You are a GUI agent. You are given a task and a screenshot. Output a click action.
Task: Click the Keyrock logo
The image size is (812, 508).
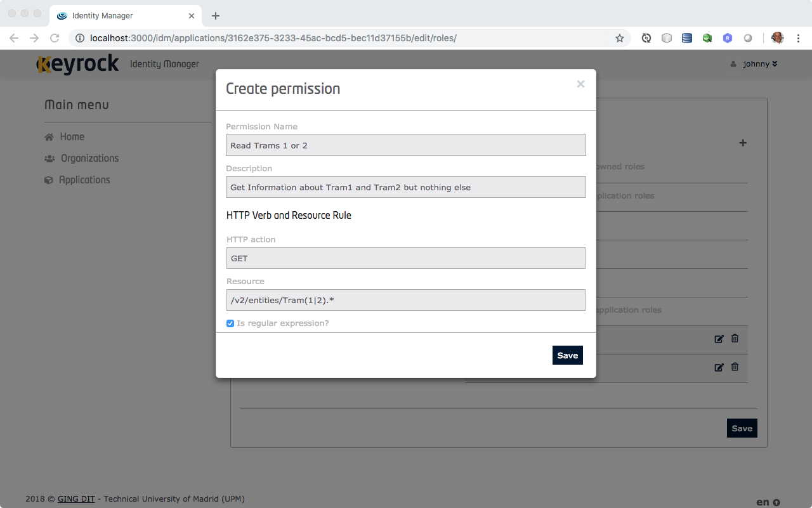pyautogui.click(x=77, y=64)
